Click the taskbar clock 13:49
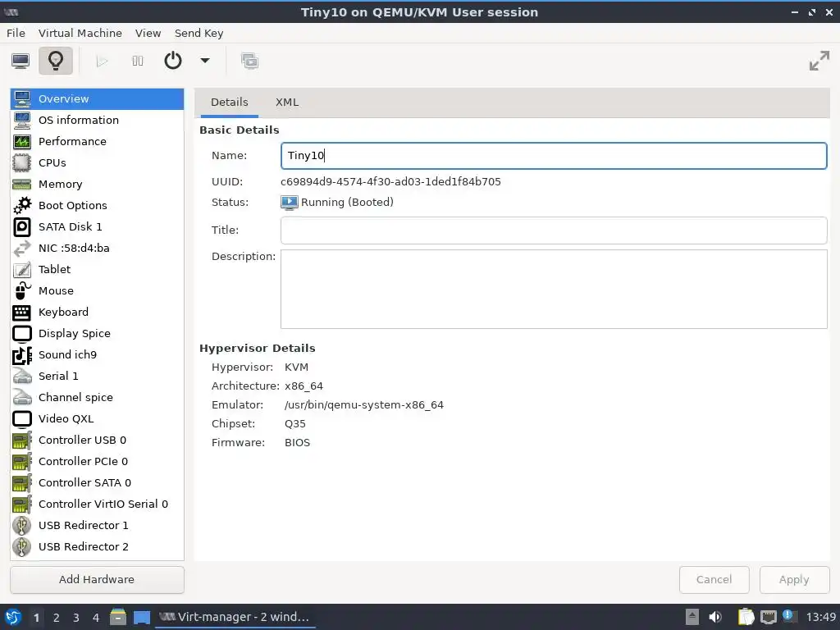840x630 pixels. [x=820, y=617]
